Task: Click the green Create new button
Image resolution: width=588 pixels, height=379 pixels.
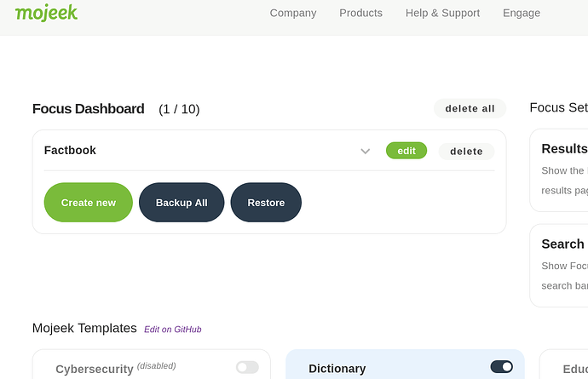Action: (89, 203)
